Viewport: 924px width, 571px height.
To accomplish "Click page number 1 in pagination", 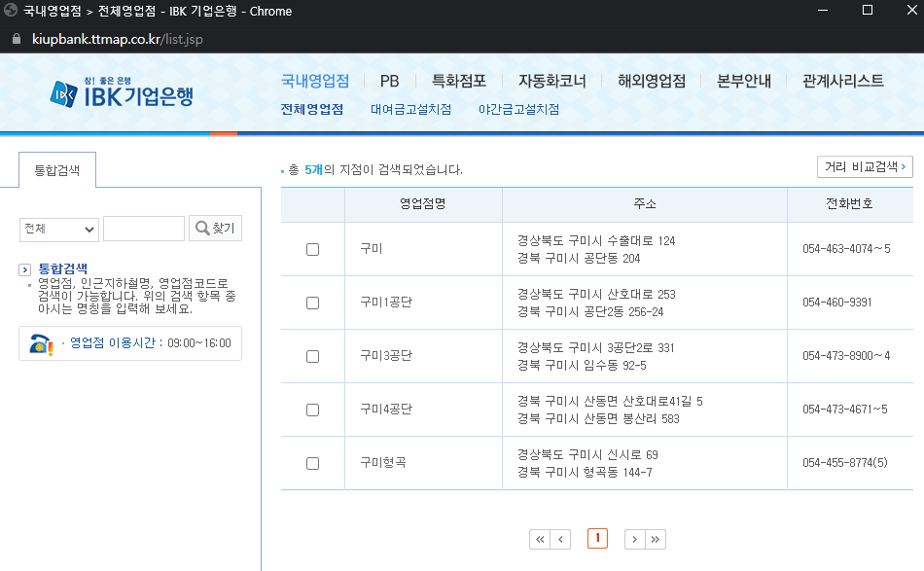I will point(597,539).
